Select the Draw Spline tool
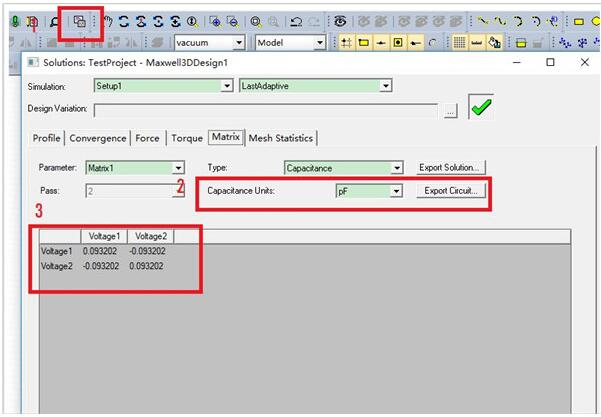 pos(500,21)
